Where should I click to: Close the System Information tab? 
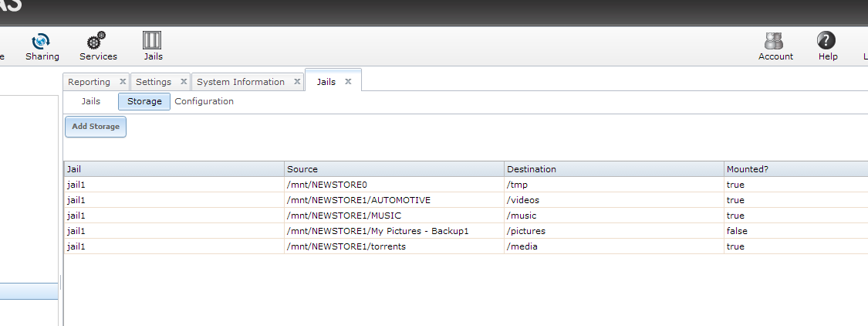coord(297,81)
